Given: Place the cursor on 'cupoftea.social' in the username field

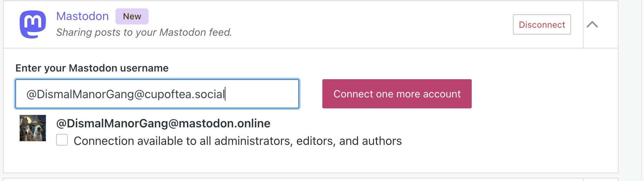Looking at the screenshot, I should pyautogui.click(x=184, y=95).
